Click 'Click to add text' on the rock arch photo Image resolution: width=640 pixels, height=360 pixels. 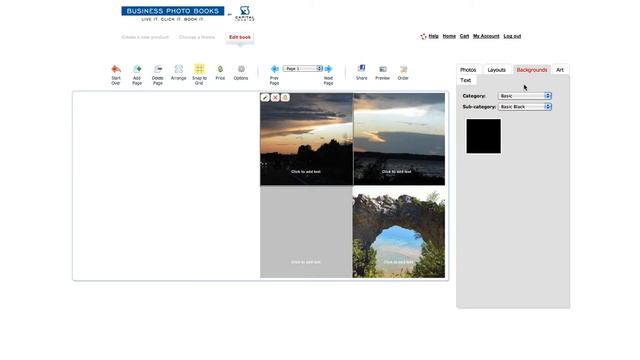(399, 262)
